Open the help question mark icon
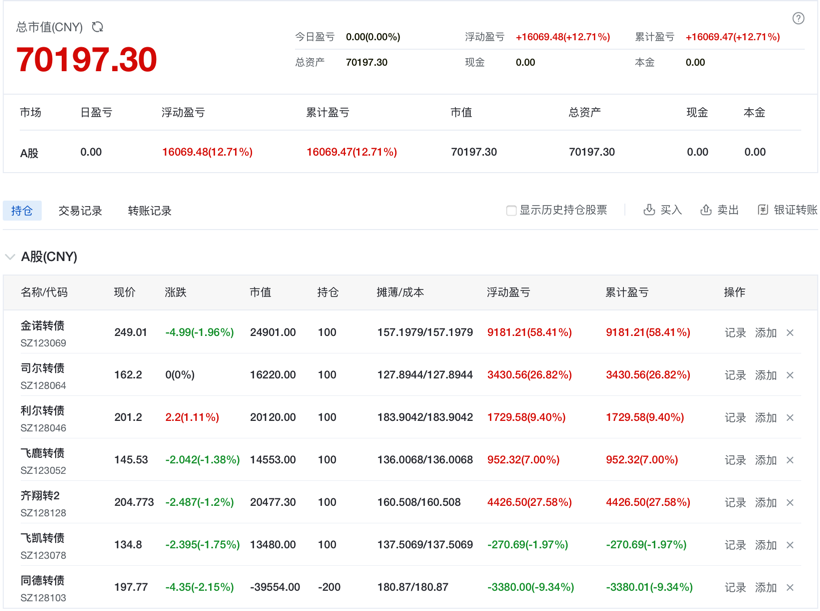Viewport: 820px width, 611px height. click(798, 18)
